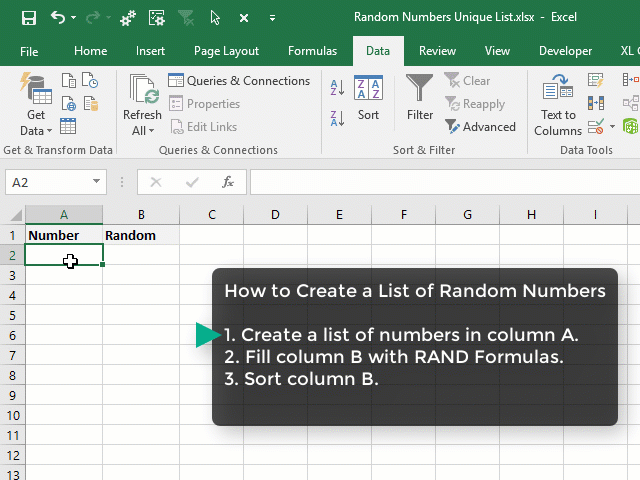Open the Page Layout tab
This screenshot has width=640, height=480.
[x=227, y=51]
